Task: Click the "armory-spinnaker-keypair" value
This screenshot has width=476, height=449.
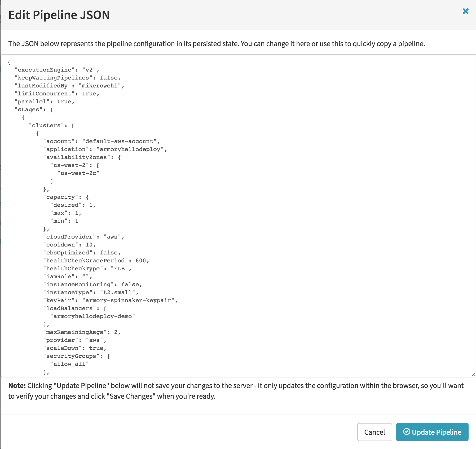Action: point(128,300)
